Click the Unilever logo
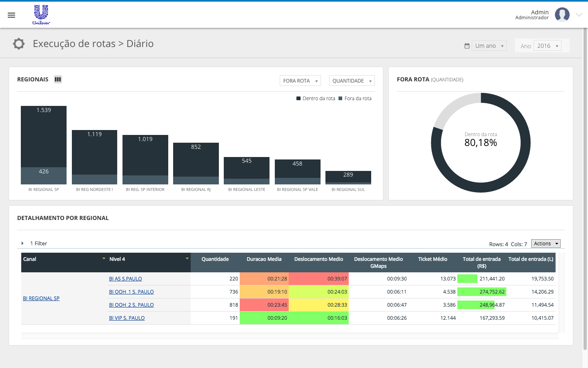The image size is (588, 368). [x=41, y=15]
